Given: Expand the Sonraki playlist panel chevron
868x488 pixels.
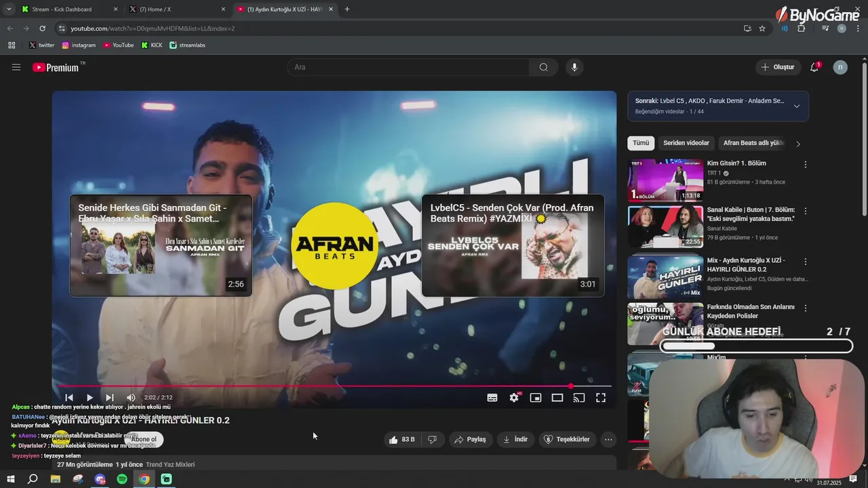Looking at the screenshot, I should (797, 106).
